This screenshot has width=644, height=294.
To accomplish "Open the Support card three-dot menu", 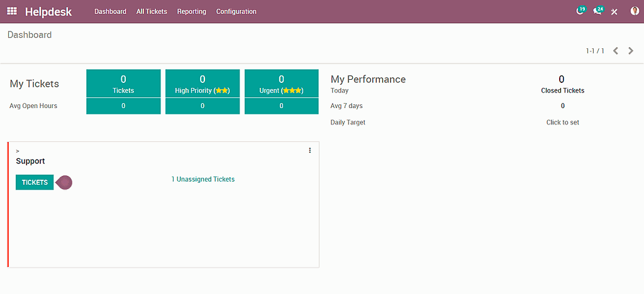I will point(310,150).
